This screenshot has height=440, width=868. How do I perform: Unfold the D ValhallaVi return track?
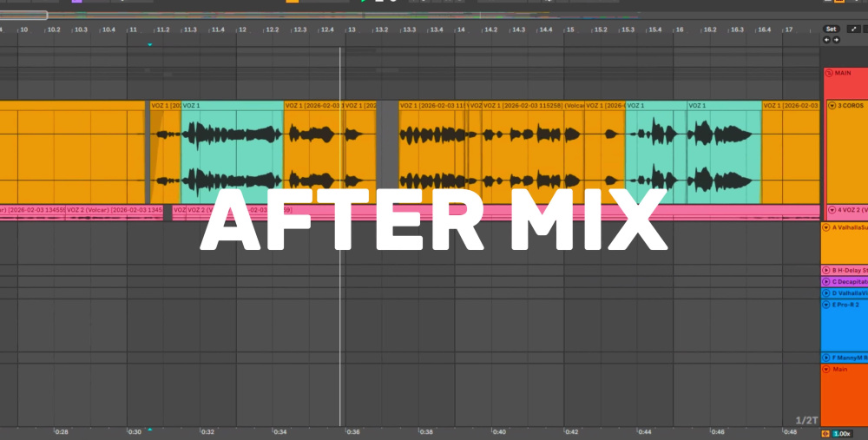[x=826, y=293]
